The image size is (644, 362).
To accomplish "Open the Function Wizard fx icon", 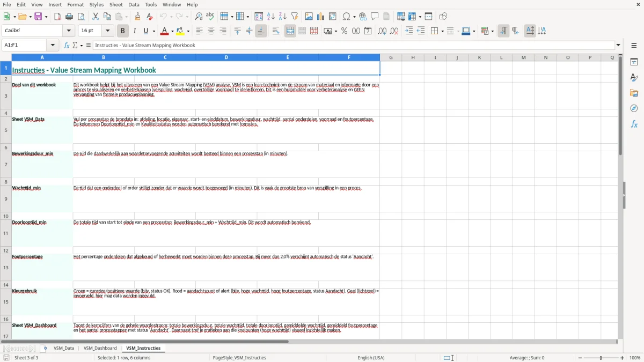I will pos(67,46).
